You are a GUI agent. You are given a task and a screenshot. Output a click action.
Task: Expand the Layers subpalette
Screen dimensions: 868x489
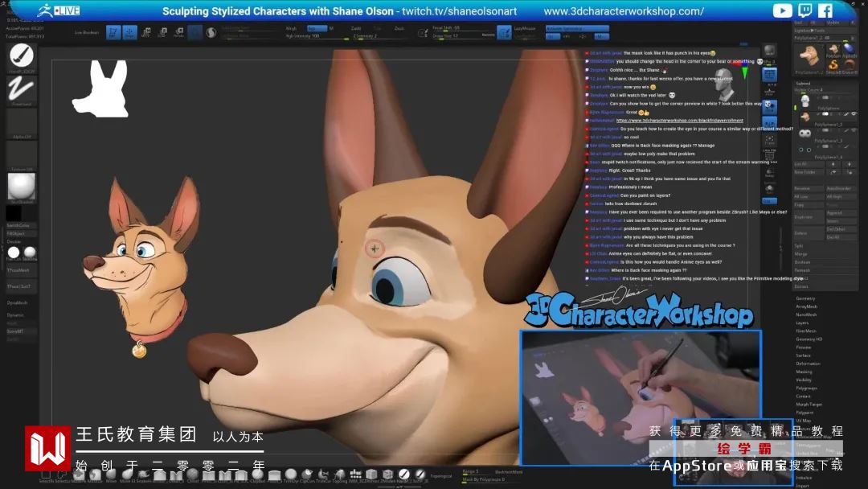point(802,323)
